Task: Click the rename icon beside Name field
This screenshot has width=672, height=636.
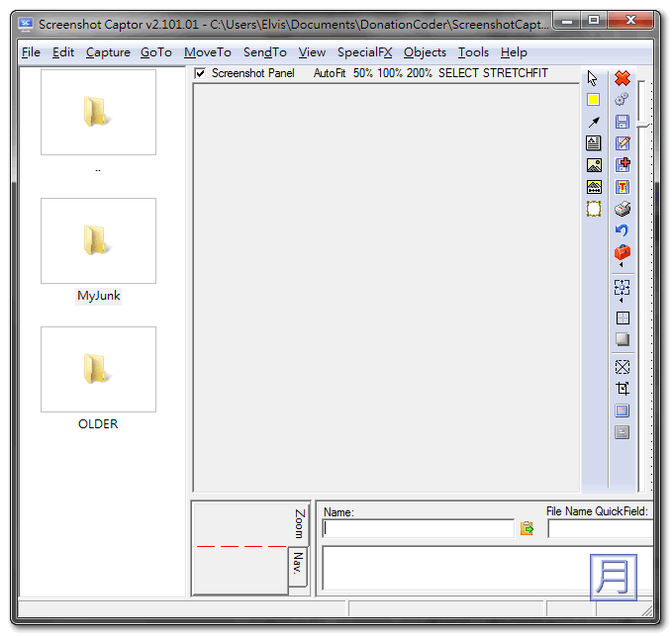Action: coord(528,529)
